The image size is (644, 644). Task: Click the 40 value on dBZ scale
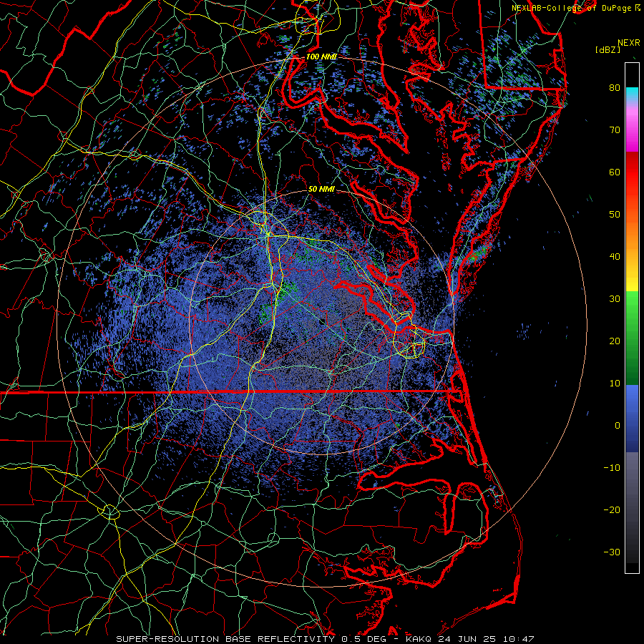point(615,257)
